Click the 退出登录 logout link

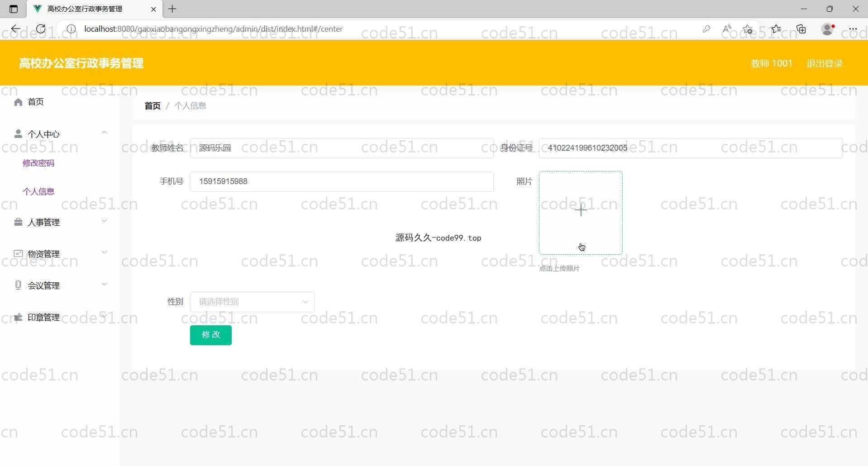tap(824, 63)
